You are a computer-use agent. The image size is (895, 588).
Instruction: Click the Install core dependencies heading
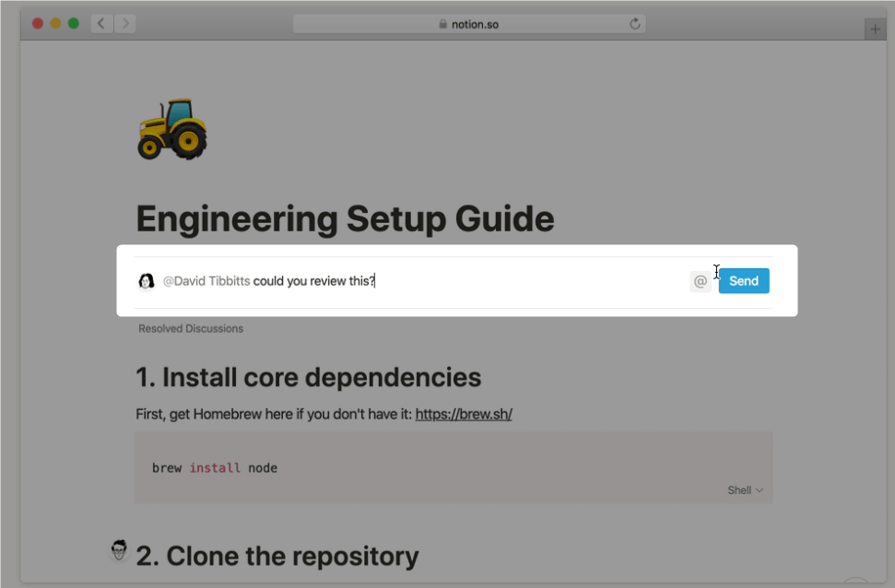[308, 377]
